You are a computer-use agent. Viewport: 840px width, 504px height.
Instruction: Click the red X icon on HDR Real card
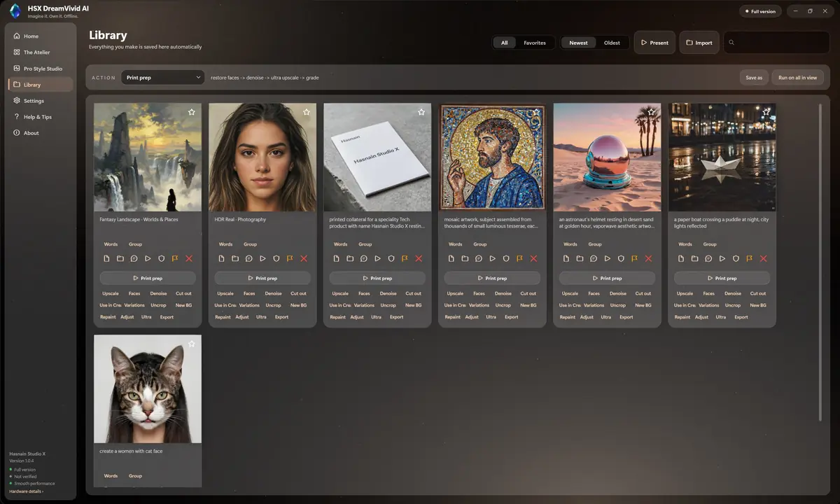(x=304, y=258)
